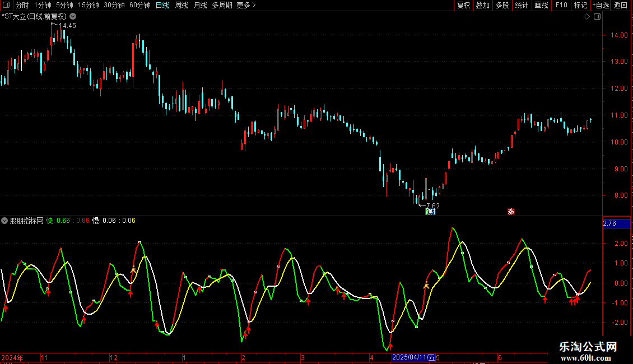
Task: Click the 2025/04/11/五 date marker
Action: pyautogui.click(x=413, y=357)
